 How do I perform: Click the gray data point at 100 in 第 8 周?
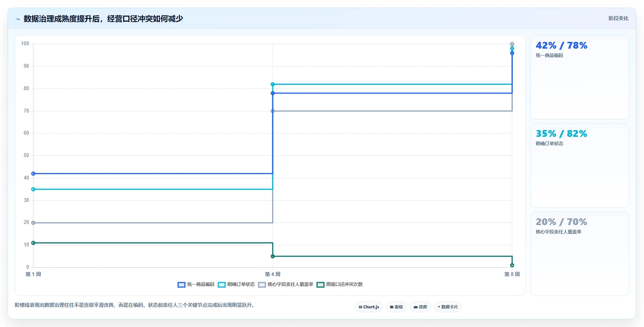512,44
